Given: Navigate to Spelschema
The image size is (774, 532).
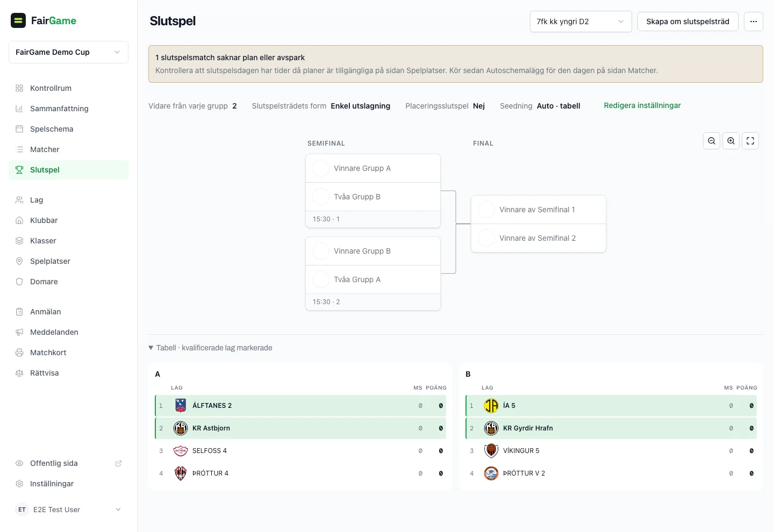Looking at the screenshot, I should pyautogui.click(x=68, y=129).
